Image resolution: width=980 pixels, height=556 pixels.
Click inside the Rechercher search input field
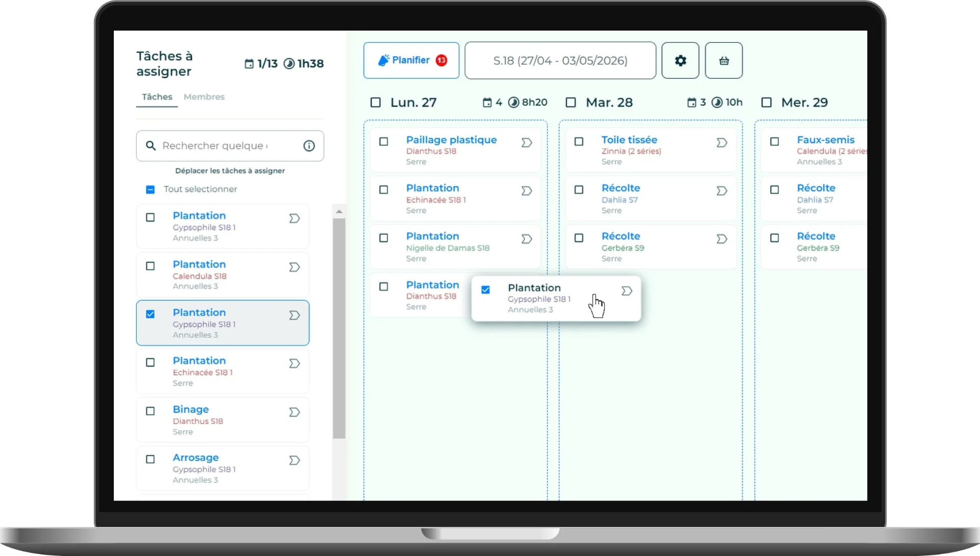(x=219, y=146)
